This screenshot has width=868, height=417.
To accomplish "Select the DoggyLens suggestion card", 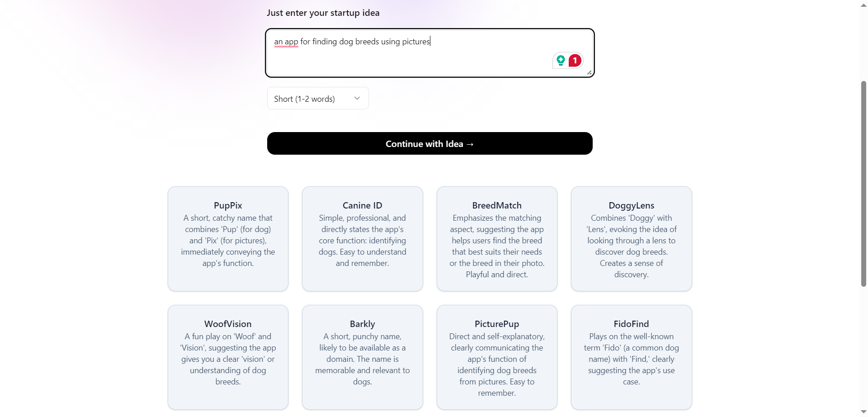I will 631,239.
